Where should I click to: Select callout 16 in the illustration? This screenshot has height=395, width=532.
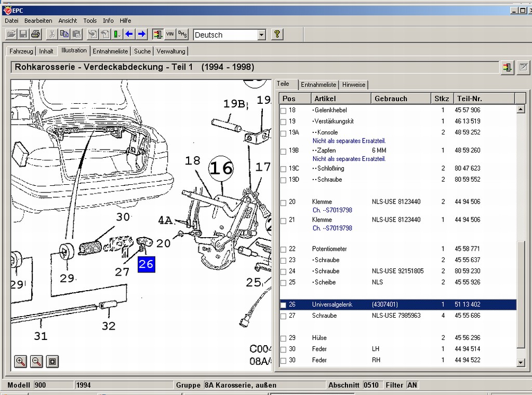point(221,168)
